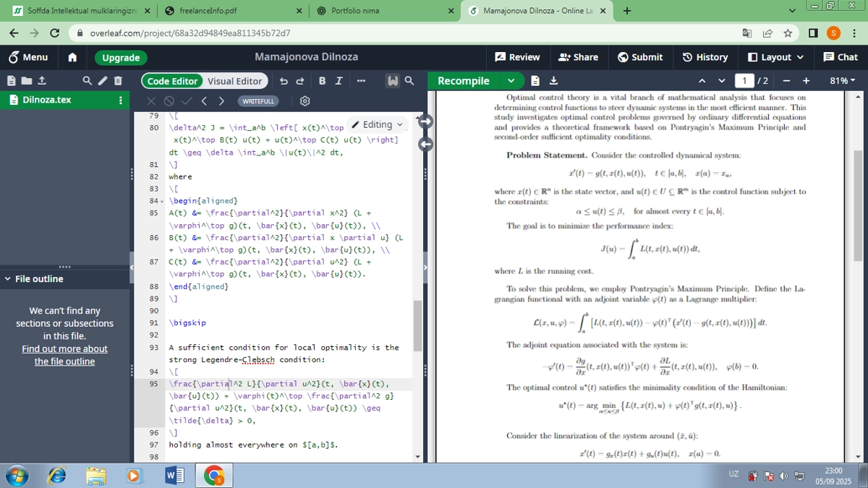Image resolution: width=868 pixels, height=488 pixels.
Task: Select Dilnoza.tex in file tree
Action: point(46,100)
